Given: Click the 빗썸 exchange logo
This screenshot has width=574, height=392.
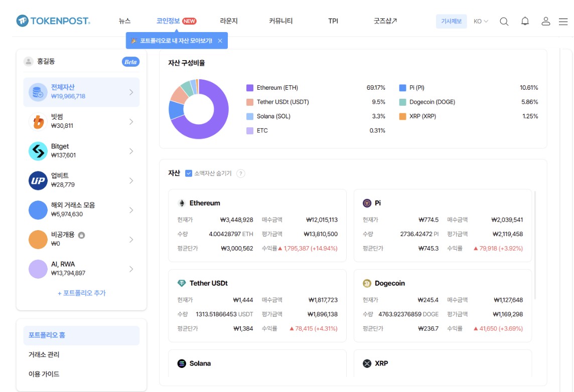Looking at the screenshot, I should coord(38,122).
